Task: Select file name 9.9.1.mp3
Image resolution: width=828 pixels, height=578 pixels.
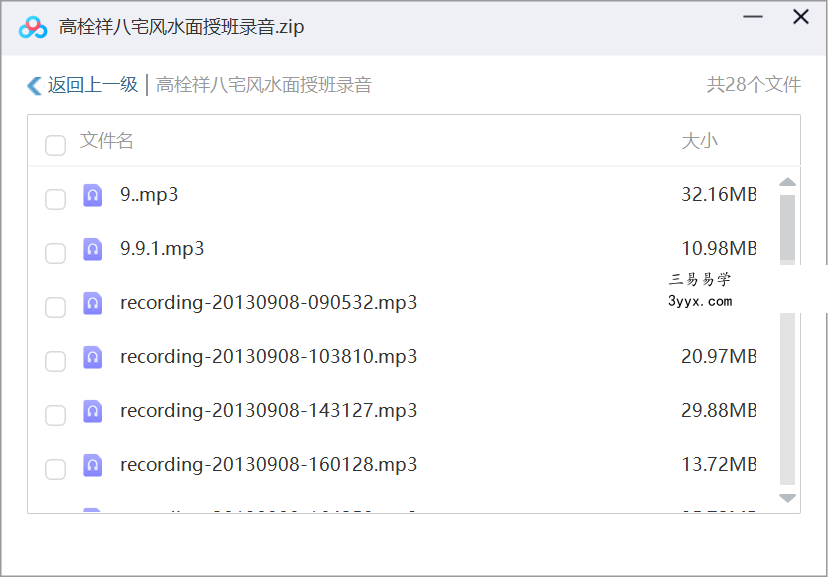Action: point(162,249)
